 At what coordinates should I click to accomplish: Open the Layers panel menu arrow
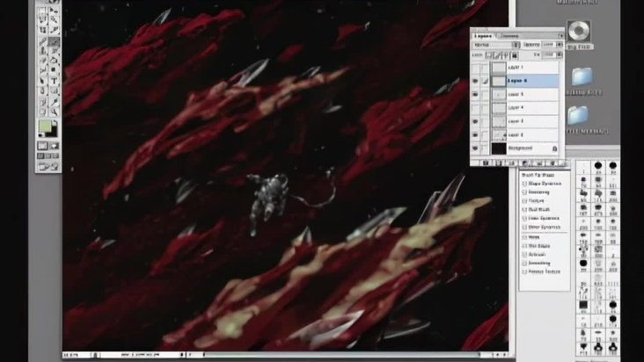[560, 36]
